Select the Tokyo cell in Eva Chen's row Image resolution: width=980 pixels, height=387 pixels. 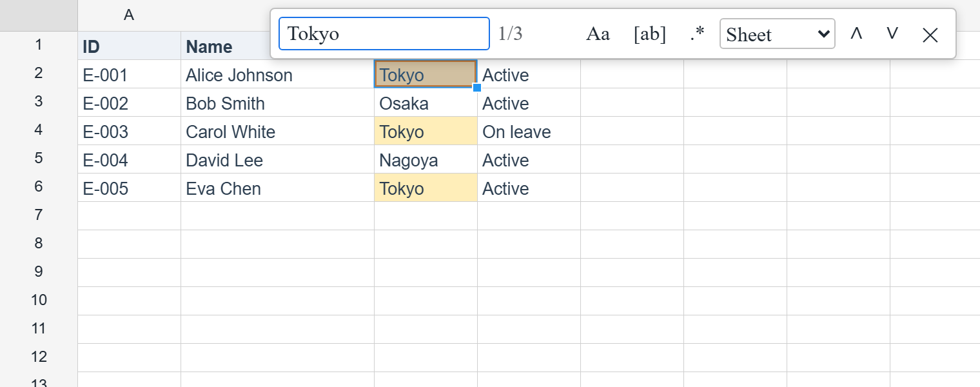pyautogui.click(x=426, y=188)
